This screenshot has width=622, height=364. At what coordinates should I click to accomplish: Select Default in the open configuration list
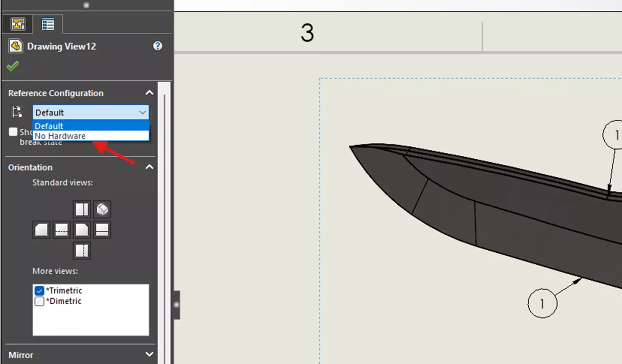(50, 126)
